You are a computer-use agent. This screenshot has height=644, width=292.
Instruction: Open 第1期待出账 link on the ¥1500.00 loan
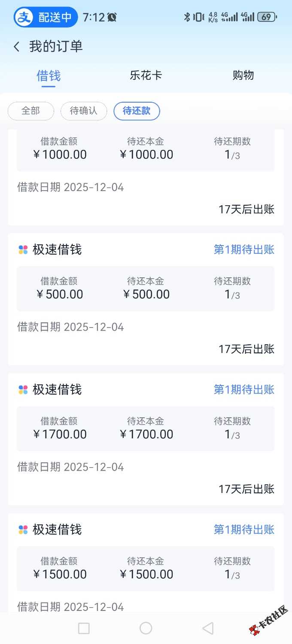coord(244,530)
